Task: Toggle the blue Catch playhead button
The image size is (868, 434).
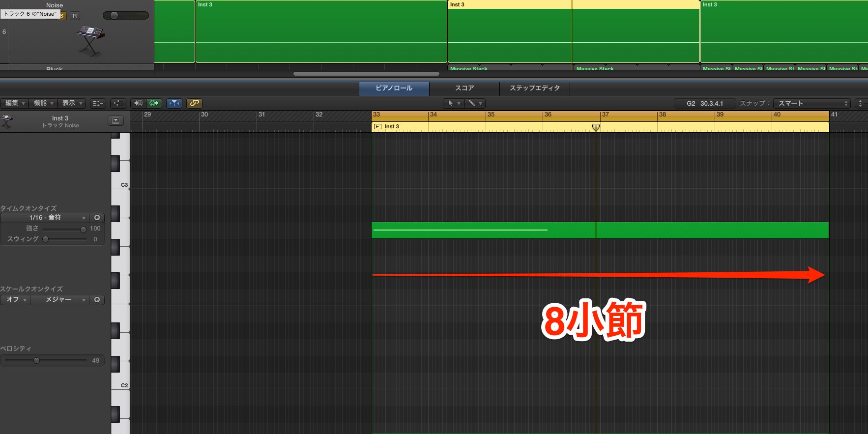Action: [x=174, y=103]
